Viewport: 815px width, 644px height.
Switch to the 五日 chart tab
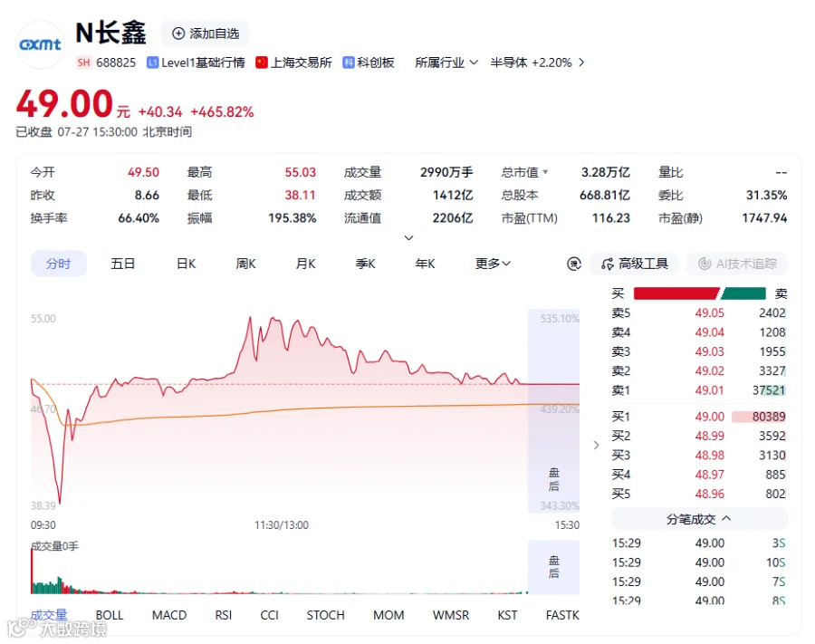click(122, 264)
